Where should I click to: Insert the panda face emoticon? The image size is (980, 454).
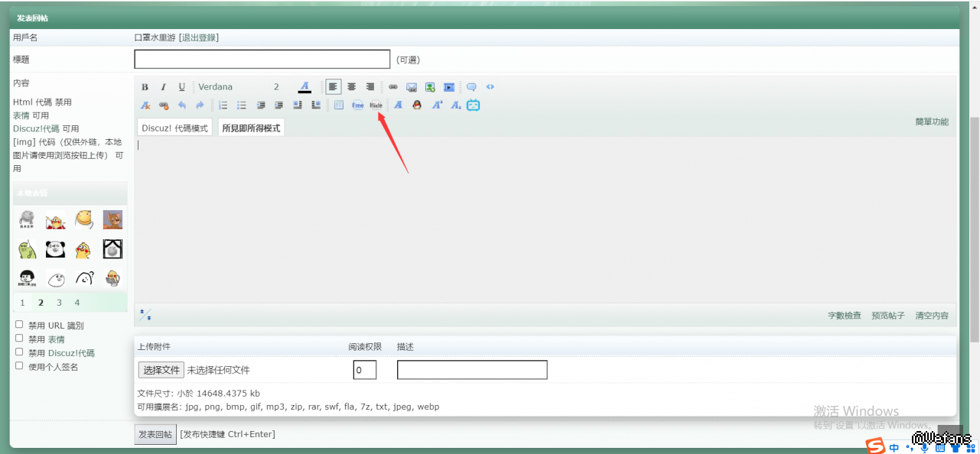coord(55,248)
